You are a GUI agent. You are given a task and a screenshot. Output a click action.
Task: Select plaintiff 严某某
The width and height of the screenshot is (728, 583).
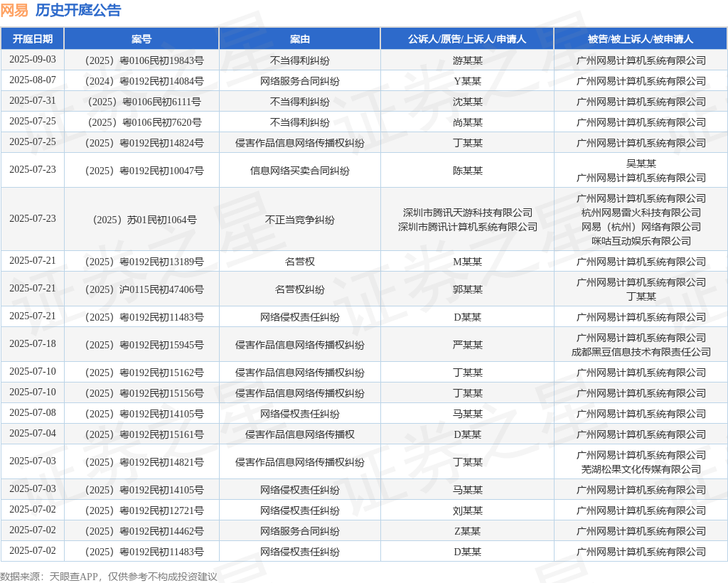click(468, 345)
